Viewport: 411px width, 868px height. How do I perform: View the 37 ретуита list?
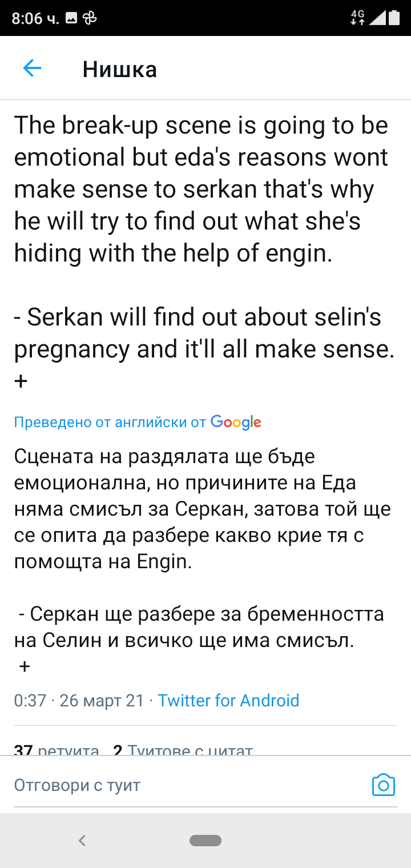pos(57,750)
